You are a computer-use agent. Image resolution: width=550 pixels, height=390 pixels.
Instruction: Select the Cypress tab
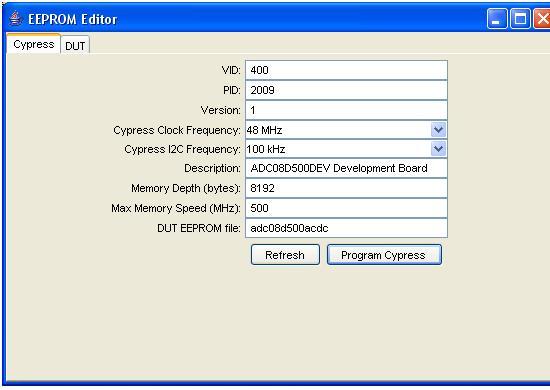point(34,44)
